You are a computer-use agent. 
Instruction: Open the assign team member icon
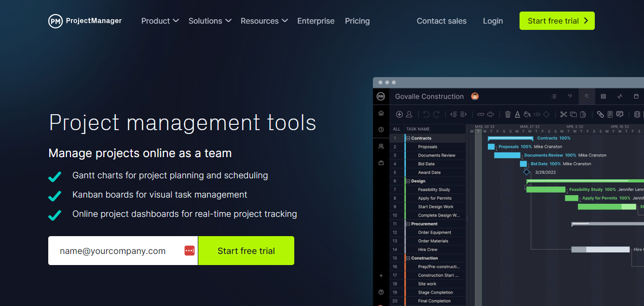410,114
